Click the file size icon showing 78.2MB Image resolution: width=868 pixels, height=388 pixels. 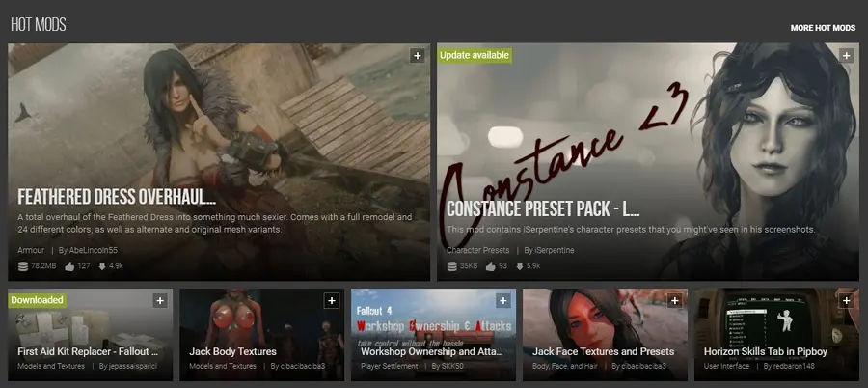[23, 266]
